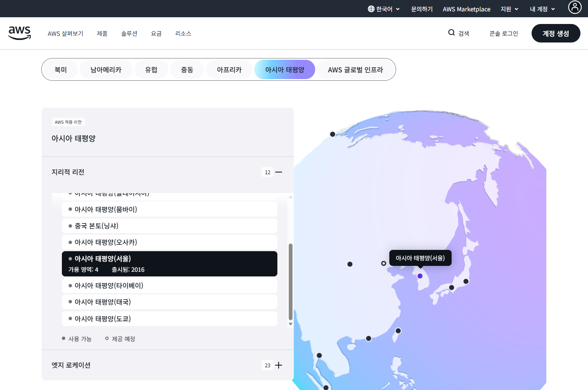This screenshot has width=588, height=390.
Task: Click the region list scrollbar thumb
Action: point(290,282)
